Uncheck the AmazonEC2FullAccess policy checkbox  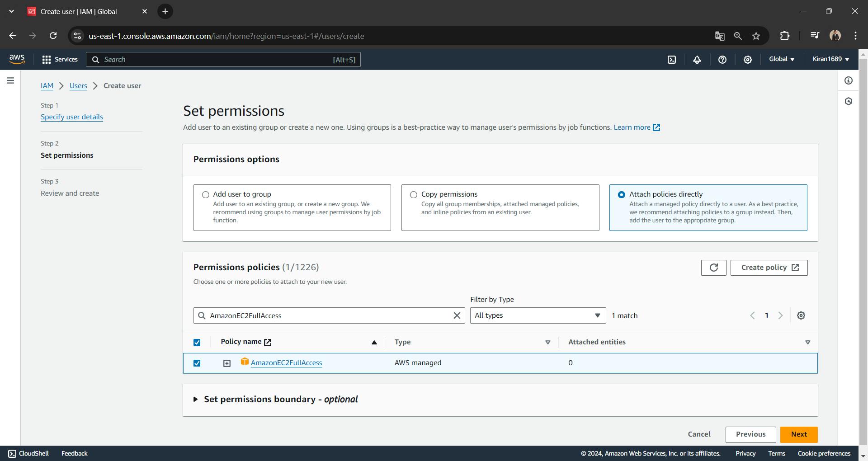coord(197,363)
